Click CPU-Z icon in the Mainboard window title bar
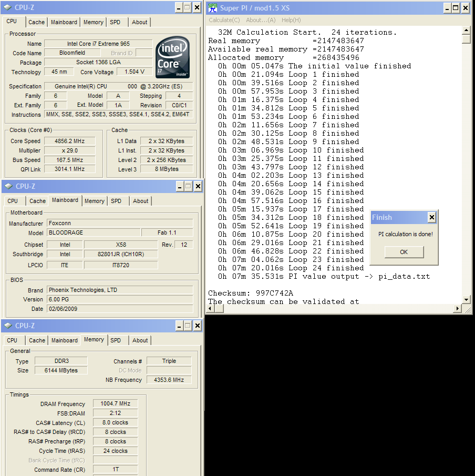Screen dimensions: 475x476 tap(8, 186)
